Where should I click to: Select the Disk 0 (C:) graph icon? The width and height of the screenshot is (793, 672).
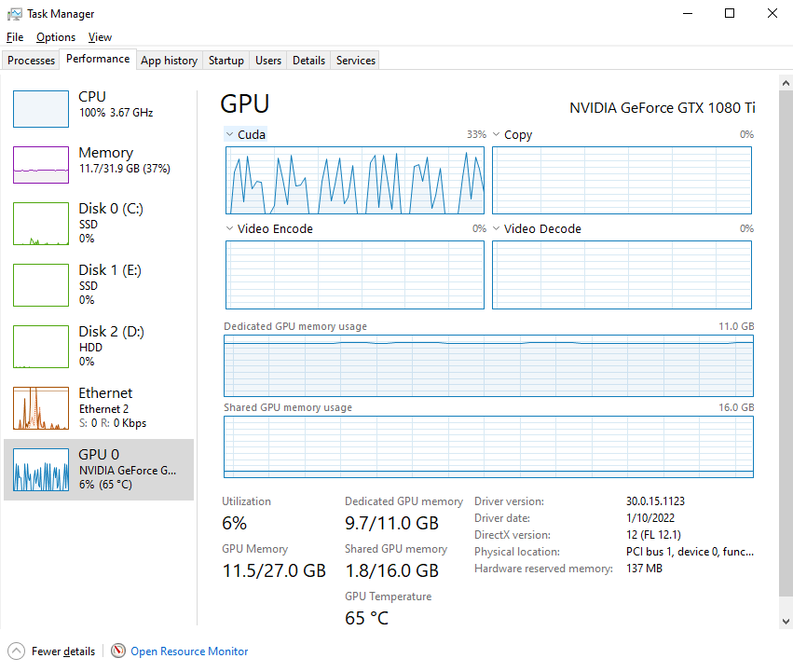point(39,224)
